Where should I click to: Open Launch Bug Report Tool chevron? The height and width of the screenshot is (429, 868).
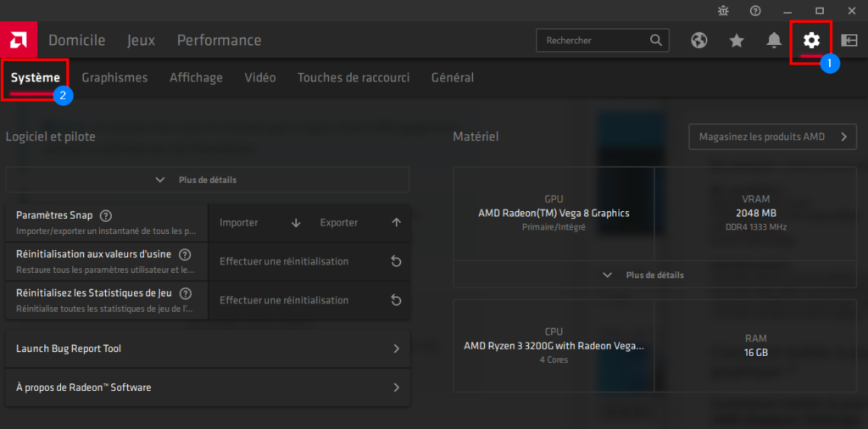click(x=397, y=348)
